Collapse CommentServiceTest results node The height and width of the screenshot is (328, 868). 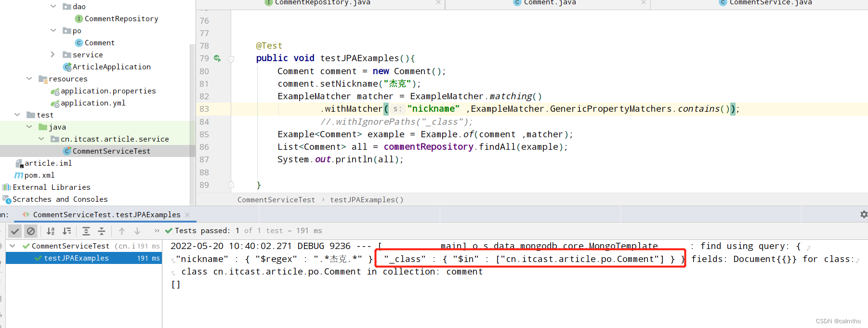(x=13, y=246)
